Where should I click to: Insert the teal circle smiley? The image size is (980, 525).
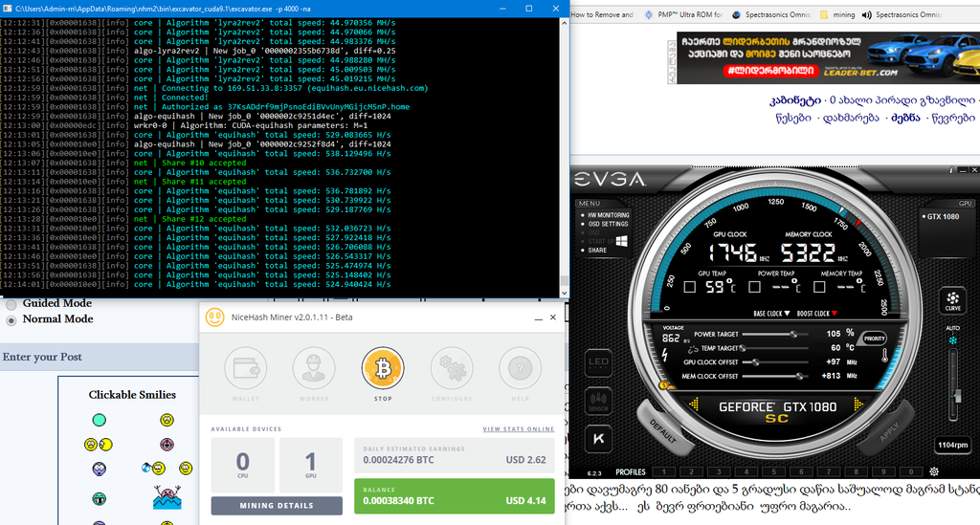click(x=99, y=420)
